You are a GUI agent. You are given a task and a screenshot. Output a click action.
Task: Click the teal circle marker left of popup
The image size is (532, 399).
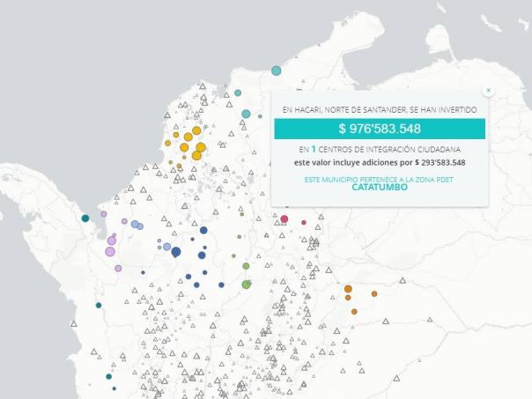point(246,114)
